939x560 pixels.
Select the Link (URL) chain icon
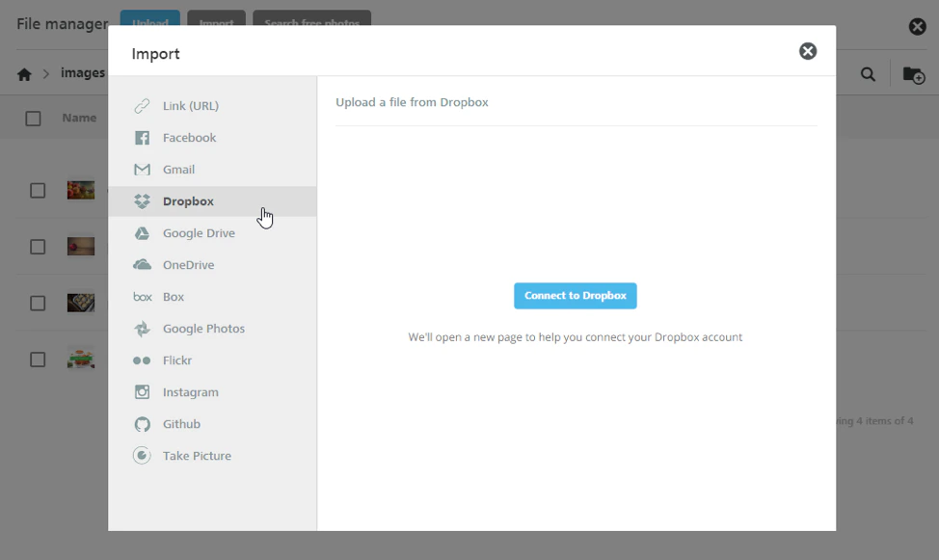click(x=142, y=106)
